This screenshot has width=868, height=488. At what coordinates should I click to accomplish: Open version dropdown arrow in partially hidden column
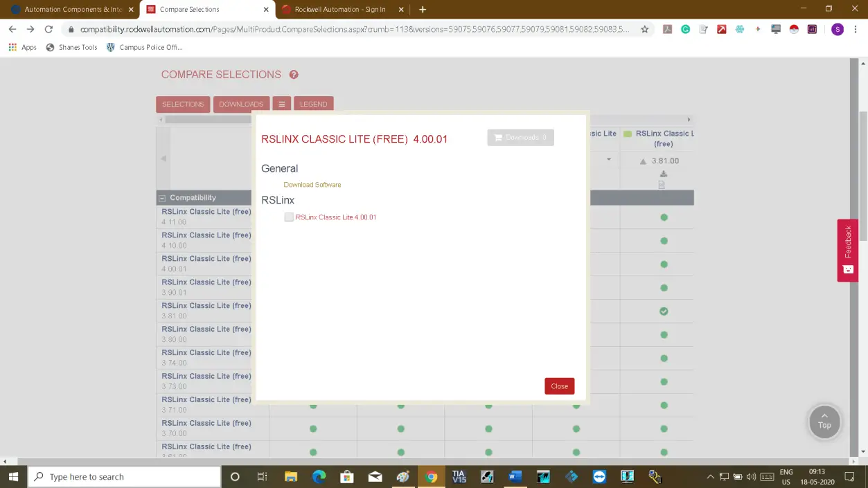point(609,160)
